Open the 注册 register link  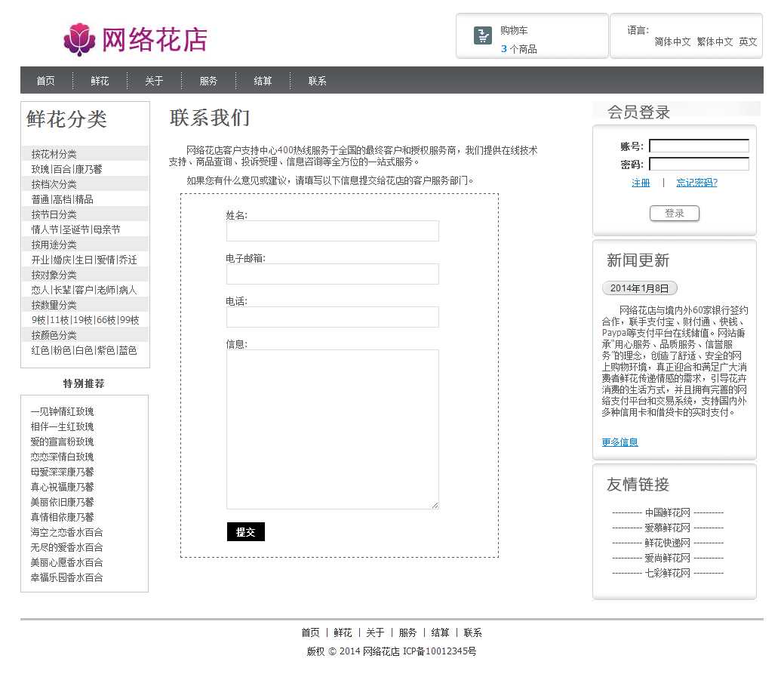point(641,183)
